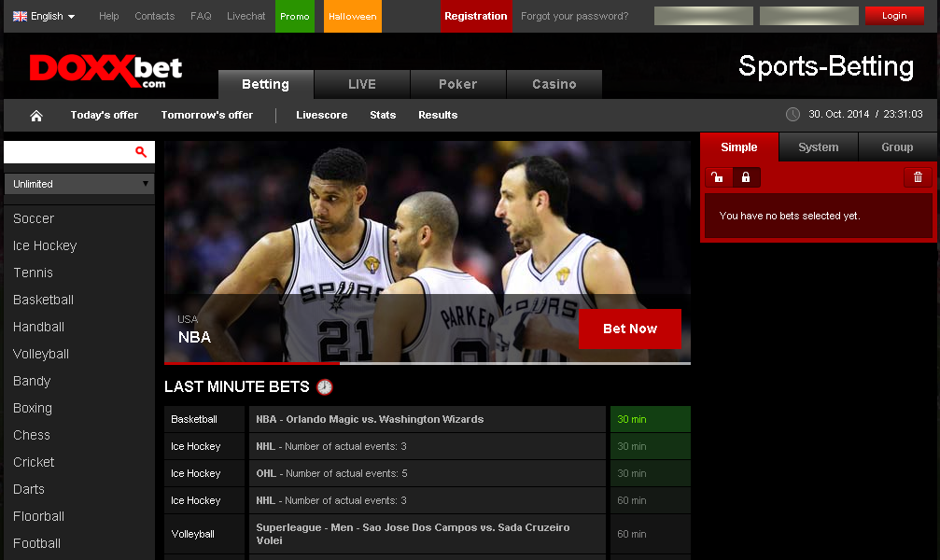This screenshot has height=560, width=940.
Task: Open the Stats page
Action: click(x=383, y=115)
